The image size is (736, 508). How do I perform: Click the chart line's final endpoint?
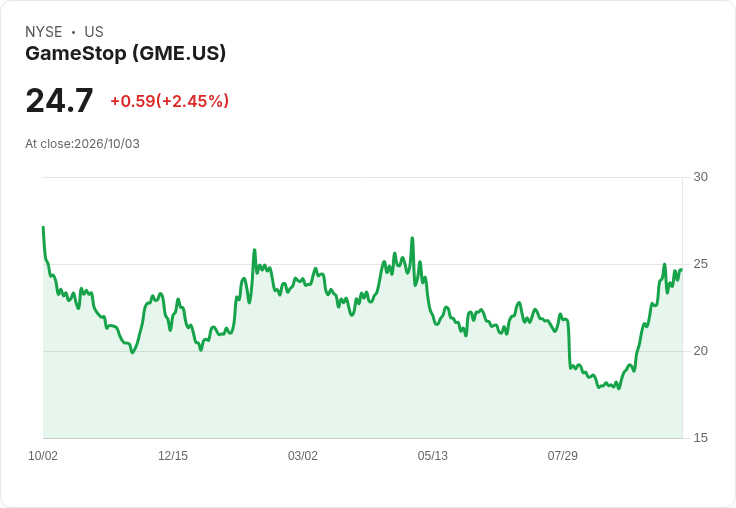(x=681, y=269)
